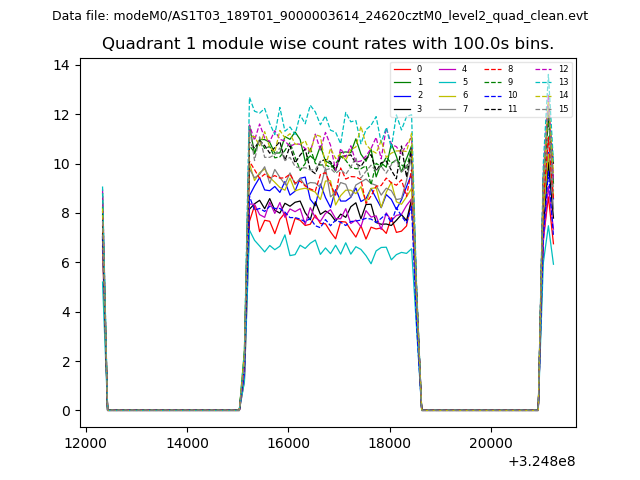640x480 pixels.
Task: Click the yellow solid line legend marker for module 6
Action: 448,95
